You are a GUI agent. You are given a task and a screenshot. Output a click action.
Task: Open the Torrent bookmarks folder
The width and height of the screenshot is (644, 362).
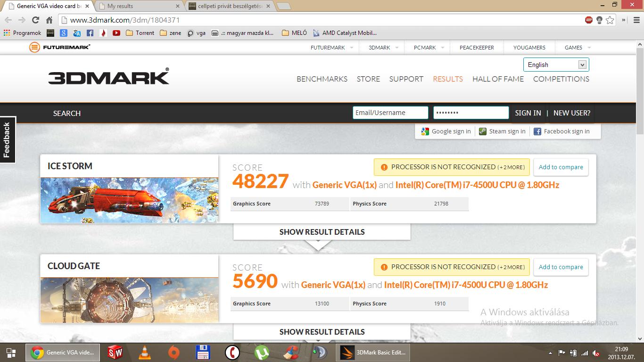140,33
